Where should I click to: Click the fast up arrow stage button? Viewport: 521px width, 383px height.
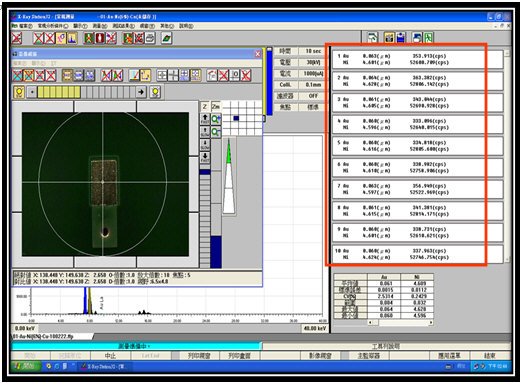[x=205, y=119]
